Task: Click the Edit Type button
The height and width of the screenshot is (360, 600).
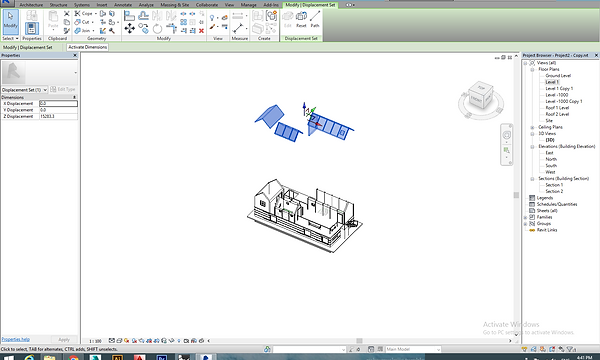Action: (x=63, y=90)
